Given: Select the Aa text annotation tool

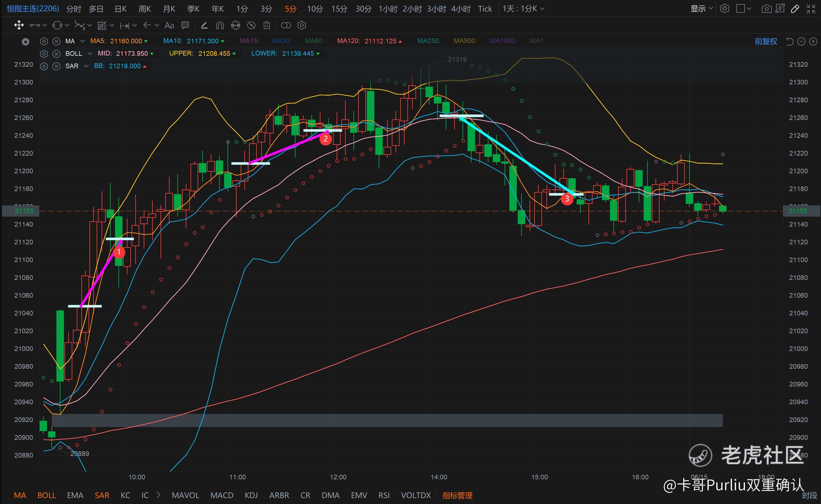Looking at the screenshot, I should (169, 25).
